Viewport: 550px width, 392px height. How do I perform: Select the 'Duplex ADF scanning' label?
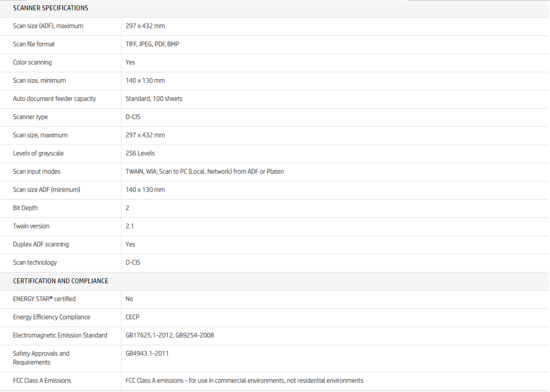[x=41, y=244]
